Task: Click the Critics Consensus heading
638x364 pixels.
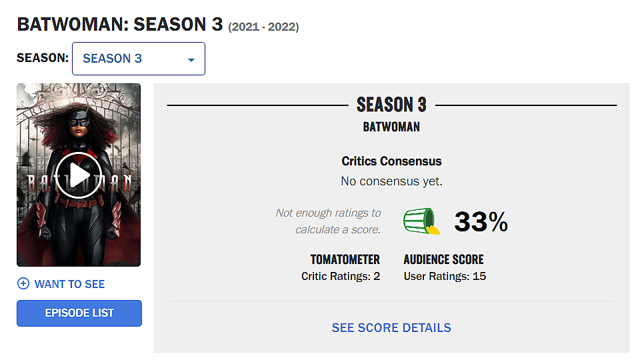Action: click(x=391, y=161)
